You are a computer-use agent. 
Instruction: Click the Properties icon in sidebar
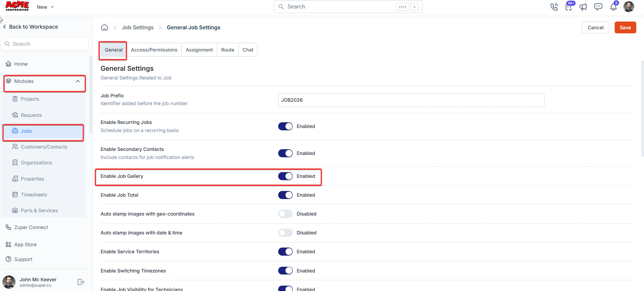[15, 179]
